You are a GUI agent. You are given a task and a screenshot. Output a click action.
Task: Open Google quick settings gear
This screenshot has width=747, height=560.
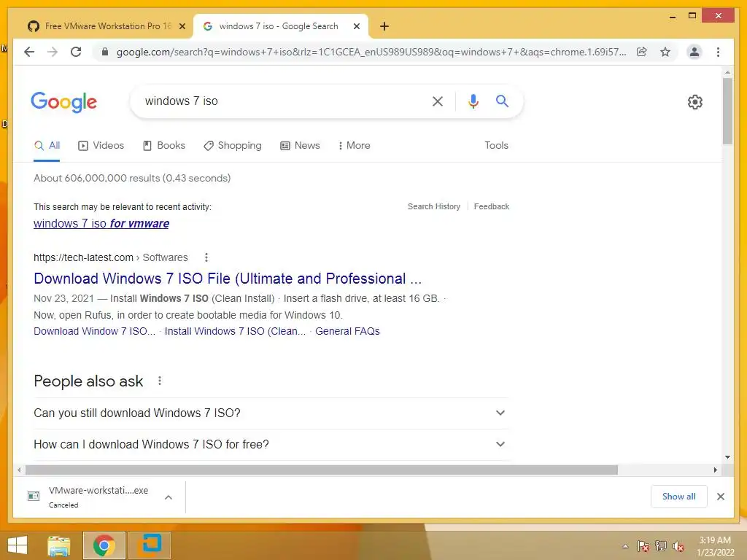tap(694, 102)
